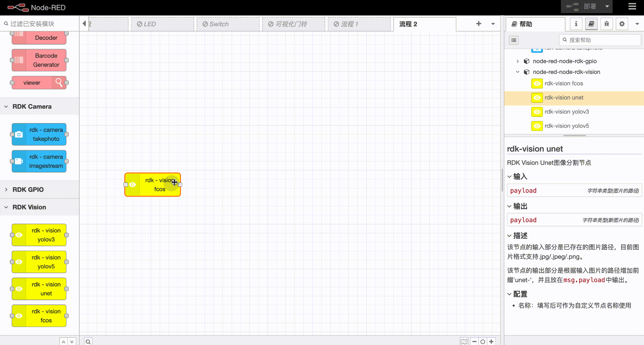The width and height of the screenshot is (644, 345).
Task: Collapse all palette categories
Action: click(x=63, y=341)
